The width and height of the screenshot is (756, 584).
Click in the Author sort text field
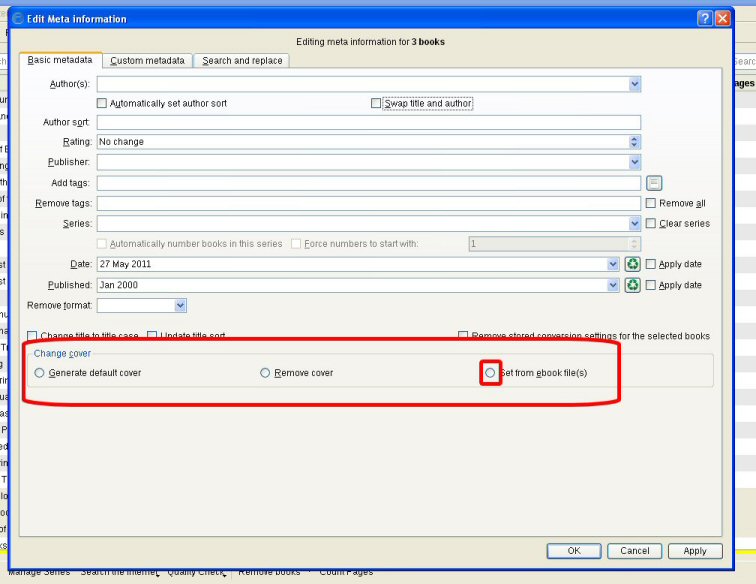(x=369, y=122)
